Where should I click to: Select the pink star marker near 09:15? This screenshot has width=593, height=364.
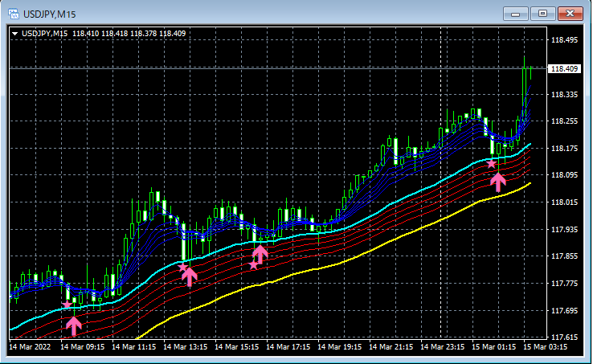(x=67, y=305)
